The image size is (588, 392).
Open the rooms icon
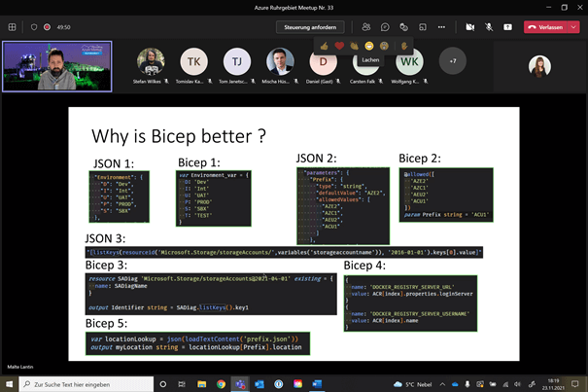click(423, 27)
